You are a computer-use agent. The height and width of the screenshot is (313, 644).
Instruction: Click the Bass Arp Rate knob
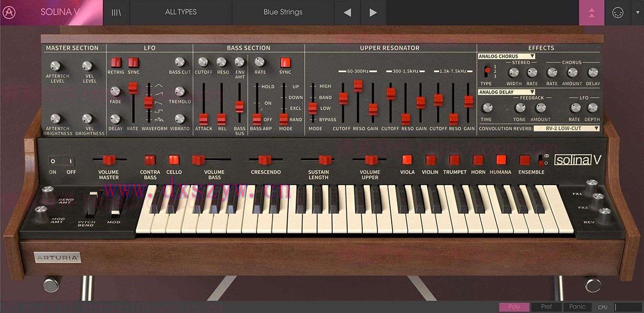(x=260, y=62)
